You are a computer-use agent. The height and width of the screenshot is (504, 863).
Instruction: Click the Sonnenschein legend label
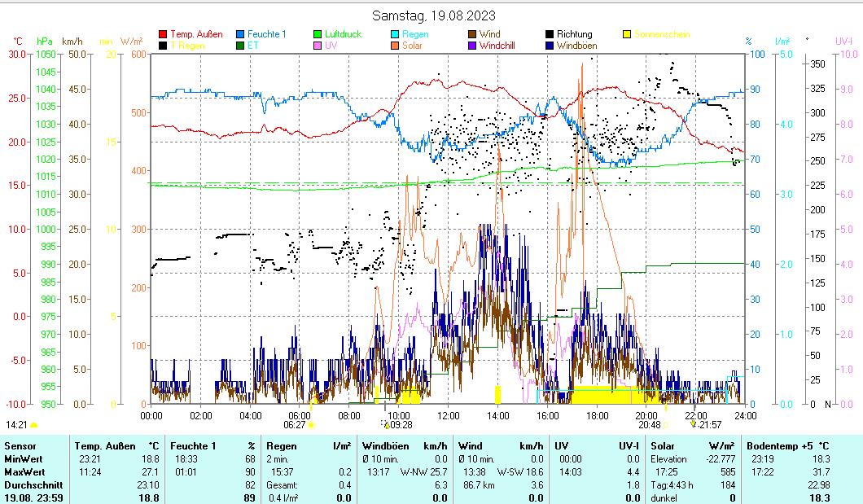(662, 34)
